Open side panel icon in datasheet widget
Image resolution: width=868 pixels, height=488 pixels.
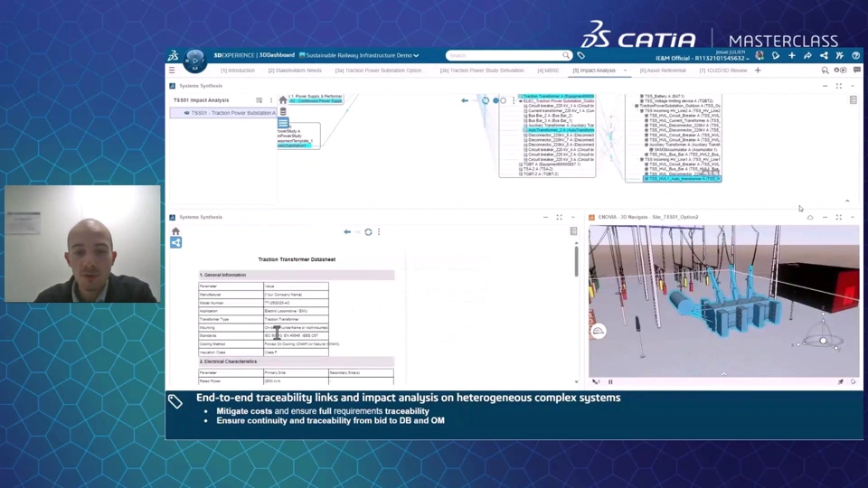pos(573,231)
